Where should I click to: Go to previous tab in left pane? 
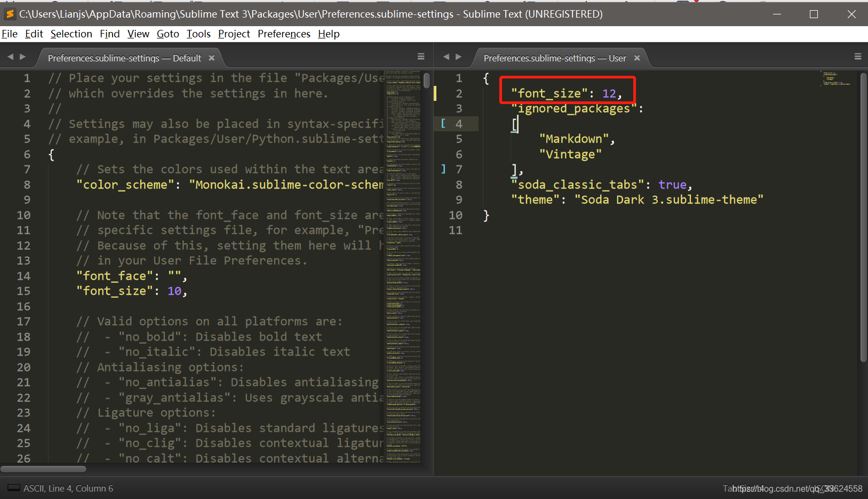click(10, 57)
